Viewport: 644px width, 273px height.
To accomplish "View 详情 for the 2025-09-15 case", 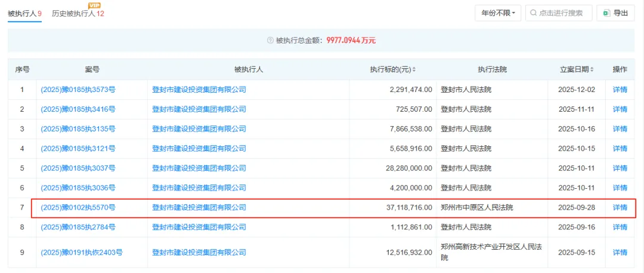I will (620, 252).
